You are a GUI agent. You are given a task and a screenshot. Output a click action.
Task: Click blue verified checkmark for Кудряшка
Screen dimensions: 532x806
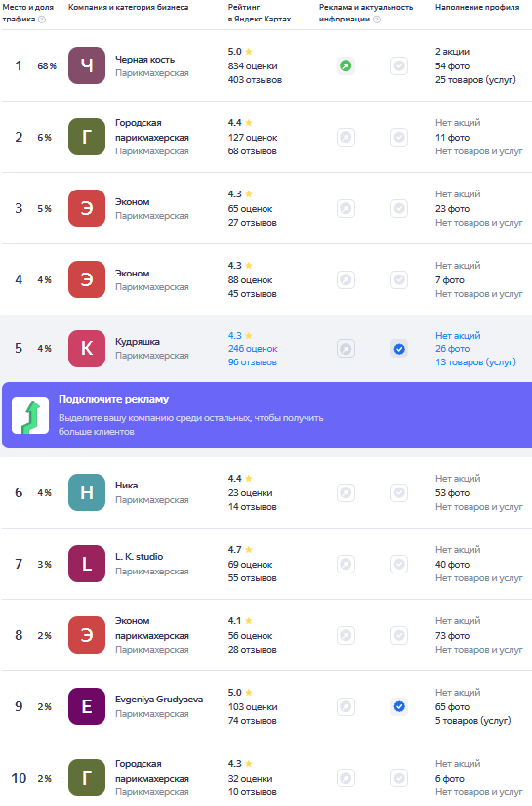pyautogui.click(x=399, y=349)
